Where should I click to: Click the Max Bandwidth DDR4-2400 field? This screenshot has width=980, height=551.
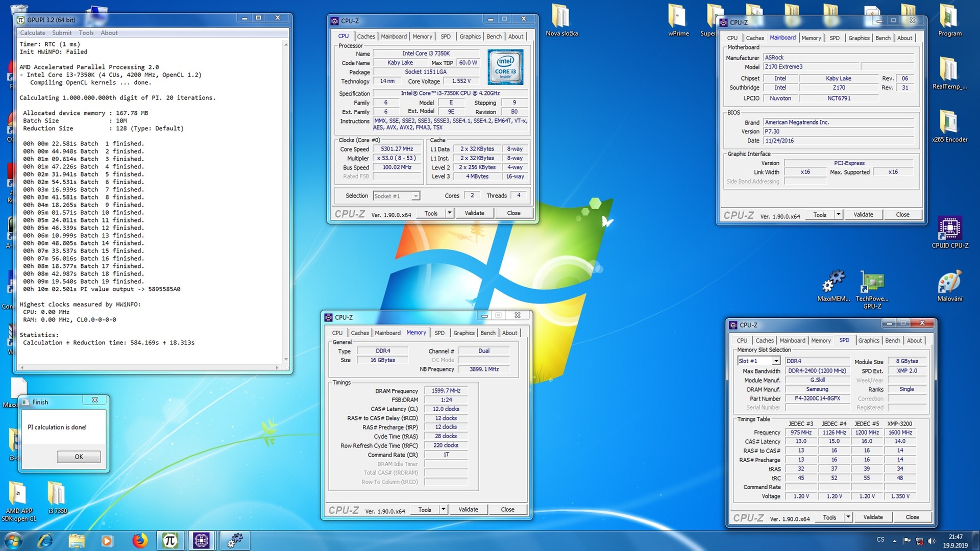click(x=817, y=371)
